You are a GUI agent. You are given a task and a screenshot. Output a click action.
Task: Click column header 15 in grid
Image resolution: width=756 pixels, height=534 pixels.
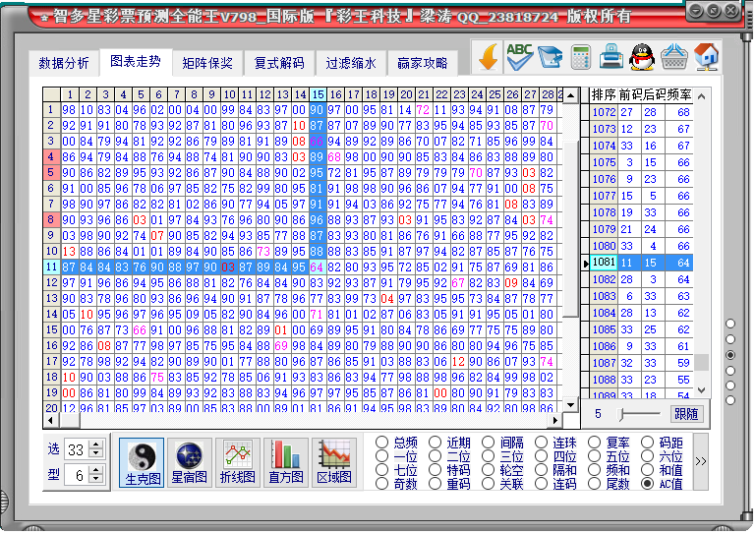point(318,94)
